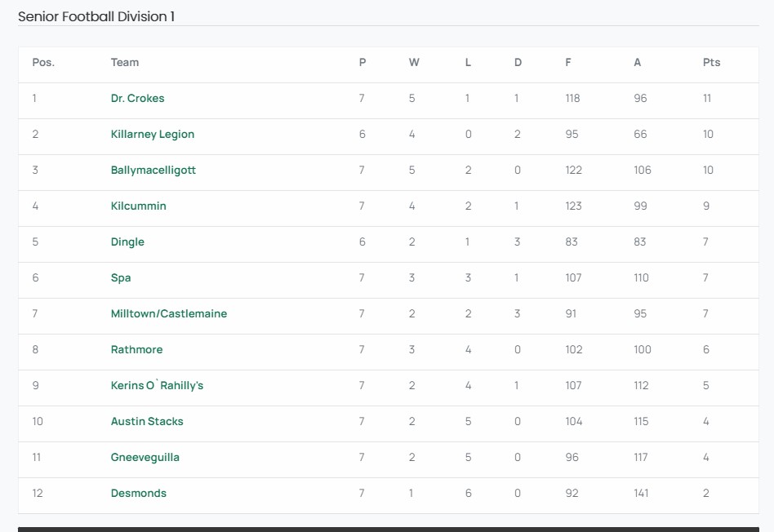
Task: Click the Spa team link
Action: pyautogui.click(x=121, y=277)
